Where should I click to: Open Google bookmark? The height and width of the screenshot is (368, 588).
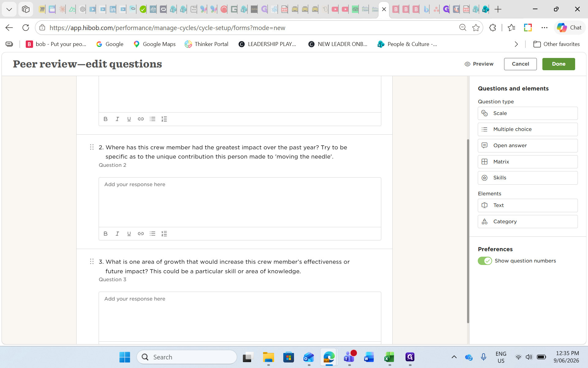pos(110,44)
